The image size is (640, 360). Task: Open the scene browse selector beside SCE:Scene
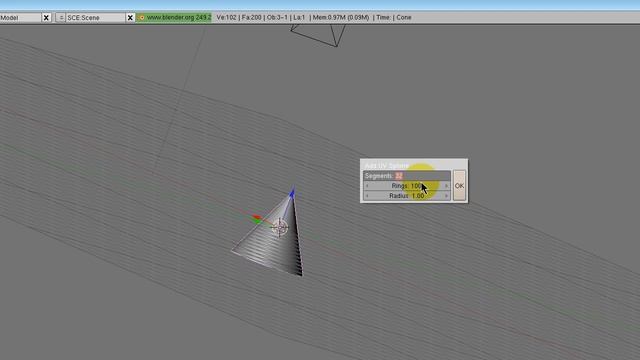click(x=60, y=18)
